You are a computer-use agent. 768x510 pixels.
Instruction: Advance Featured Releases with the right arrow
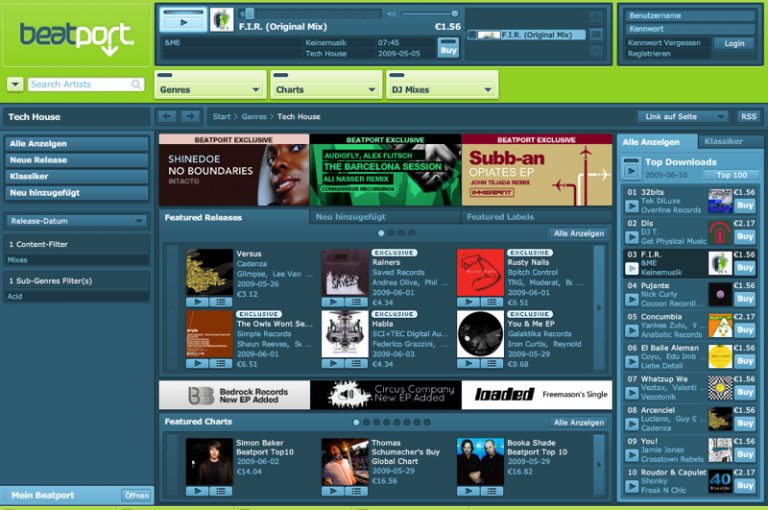(599, 308)
